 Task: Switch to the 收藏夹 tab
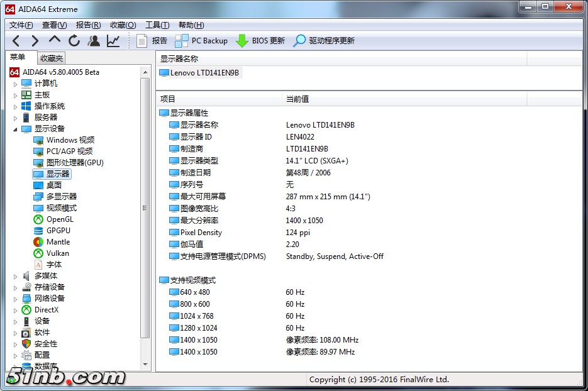click(52, 58)
